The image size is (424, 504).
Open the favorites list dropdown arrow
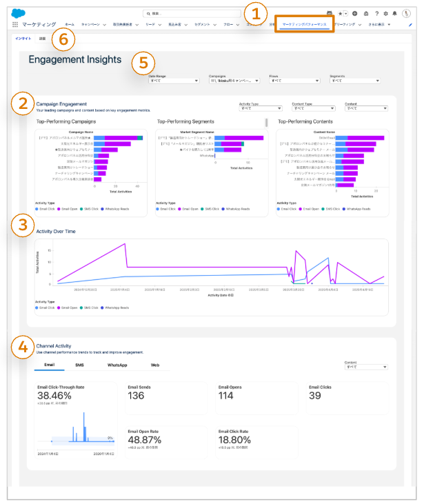pyautogui.click(x=346, y=14)
